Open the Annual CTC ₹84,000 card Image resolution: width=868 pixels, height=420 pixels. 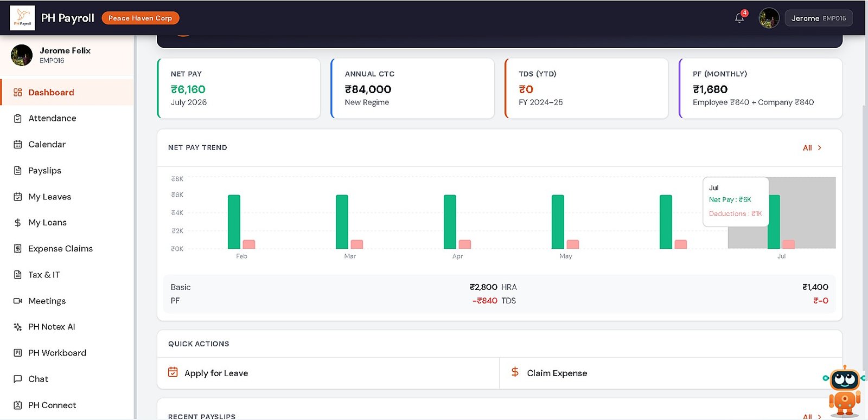click(x=413, y=88)
